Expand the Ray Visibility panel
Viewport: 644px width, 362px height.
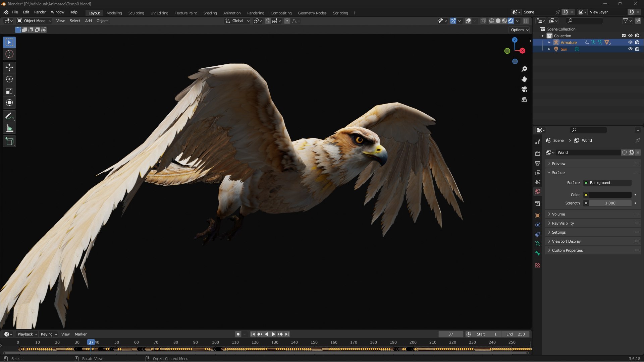593,223
